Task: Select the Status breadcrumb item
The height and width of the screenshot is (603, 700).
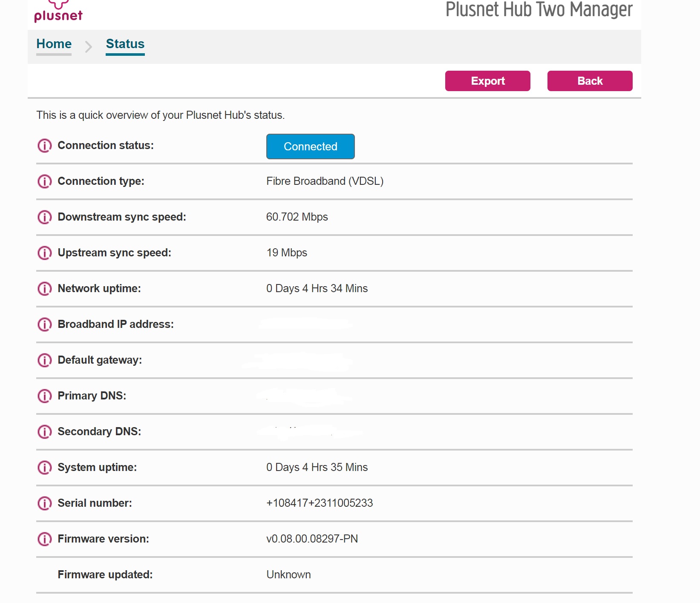Action: pyautogui.click(x=125, y=44)
